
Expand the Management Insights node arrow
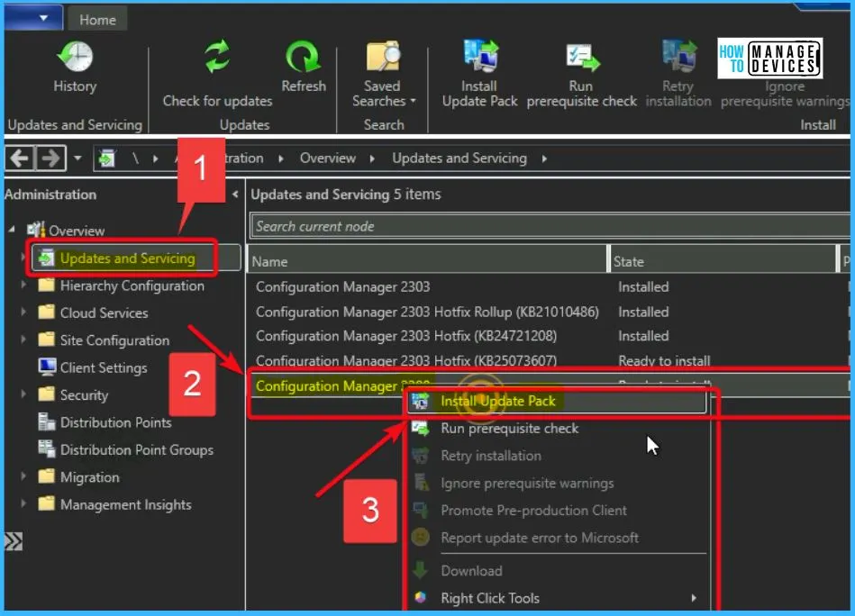[23, 503]
